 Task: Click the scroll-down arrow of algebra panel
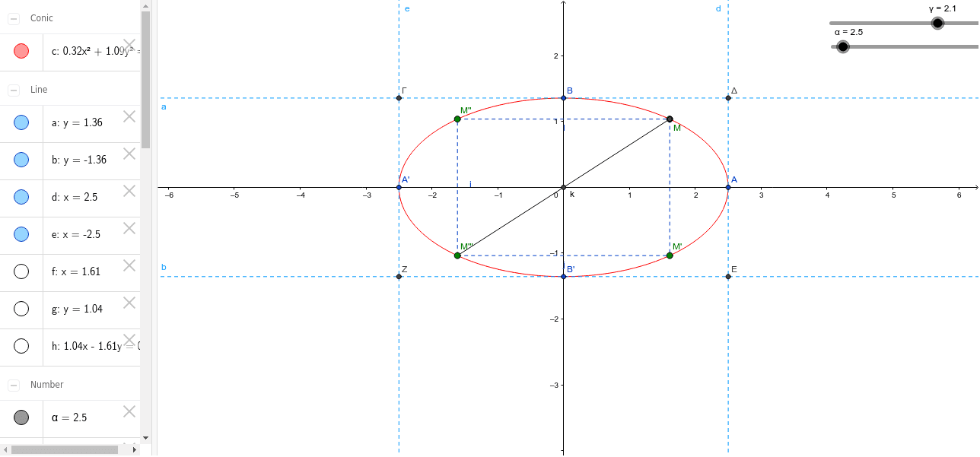click(146, 438)
